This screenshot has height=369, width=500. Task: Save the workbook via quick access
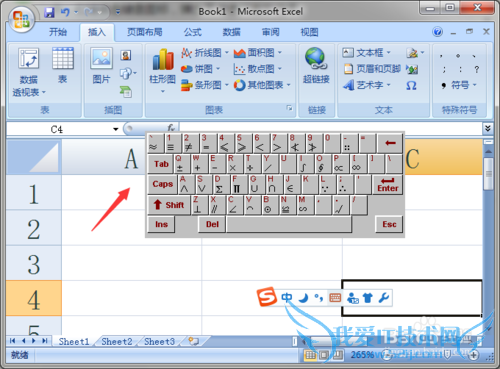[x=49, y=13]
